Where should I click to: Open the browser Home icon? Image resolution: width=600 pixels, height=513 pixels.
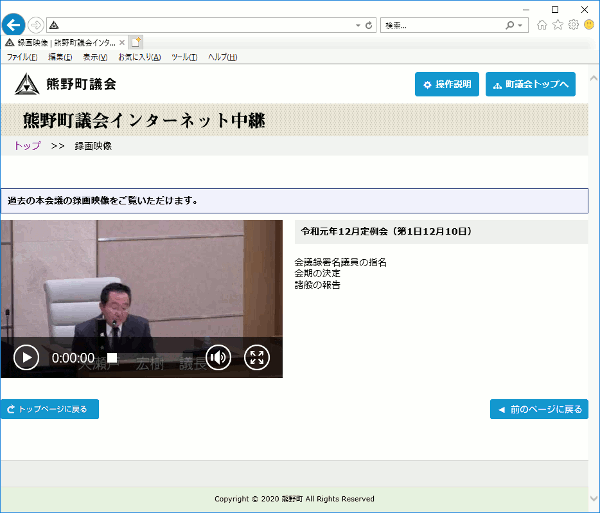click(542, 25)
